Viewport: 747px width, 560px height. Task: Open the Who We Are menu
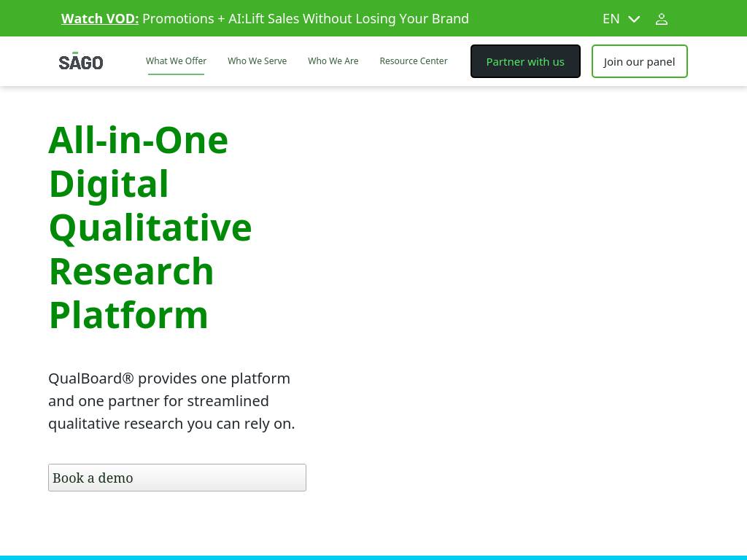pos(333,61)
